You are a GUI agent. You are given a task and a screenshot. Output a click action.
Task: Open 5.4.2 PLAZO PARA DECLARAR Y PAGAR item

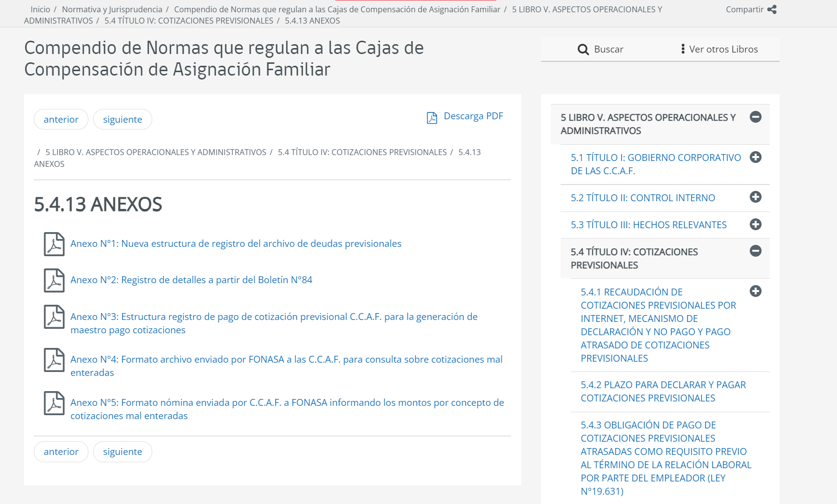pyautogui.click(x=663, y=392)
